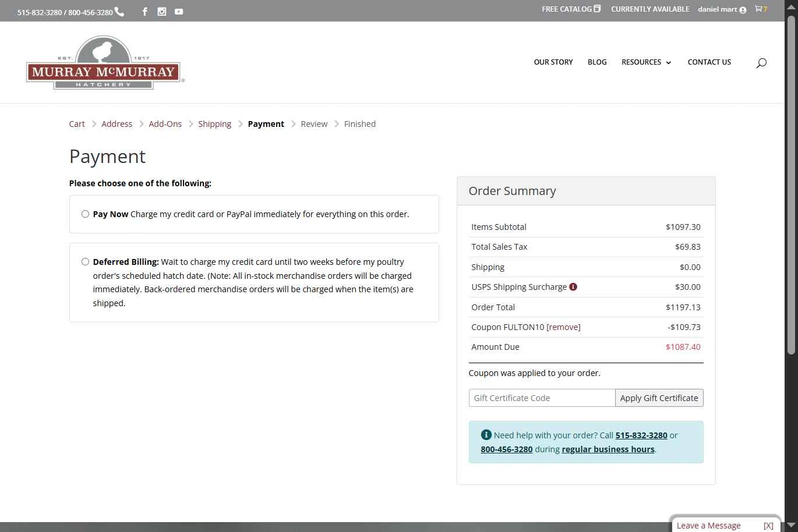The image size is (798, 532).
Task: Open the shopping cart icon
Action: point(758,9)
